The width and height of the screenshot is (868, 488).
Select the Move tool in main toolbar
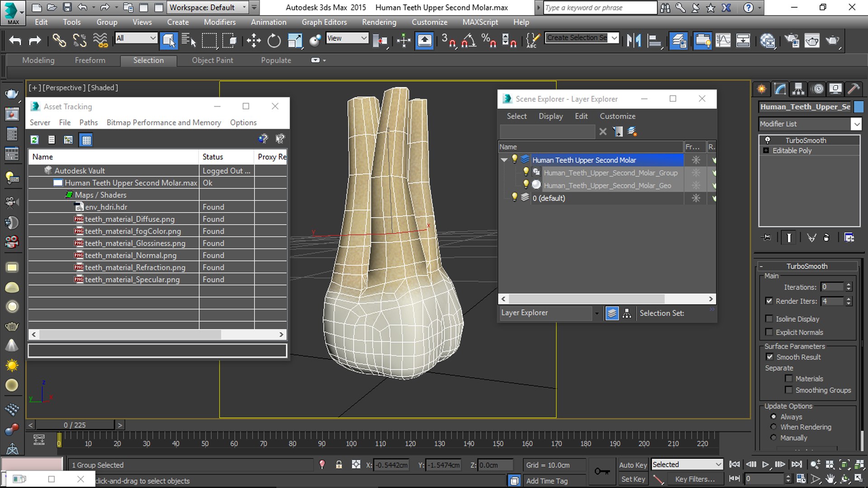254,41
